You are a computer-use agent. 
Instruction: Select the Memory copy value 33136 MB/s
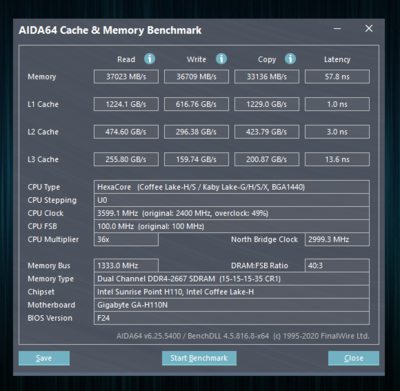click(x=267, y=77)
